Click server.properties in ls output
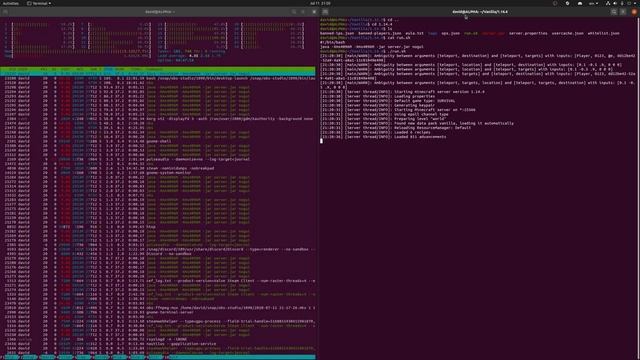 pos(528,33)
